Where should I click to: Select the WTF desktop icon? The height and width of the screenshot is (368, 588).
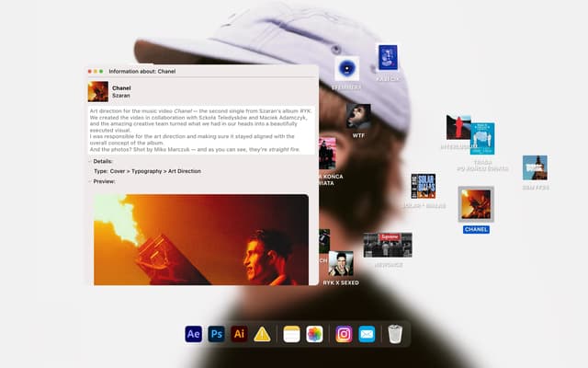358,117
